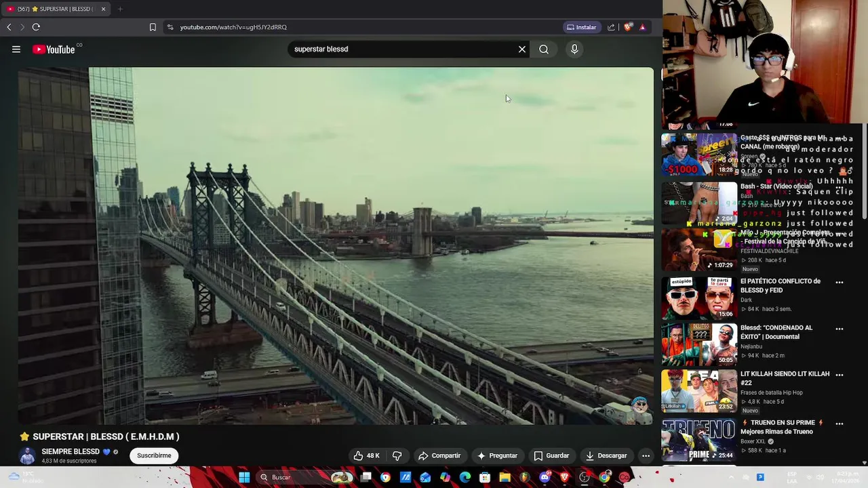Open the site settings icon beside the URL
This screenshot has width=868, height=488.
pyautogui.click(x=170, y=27)
